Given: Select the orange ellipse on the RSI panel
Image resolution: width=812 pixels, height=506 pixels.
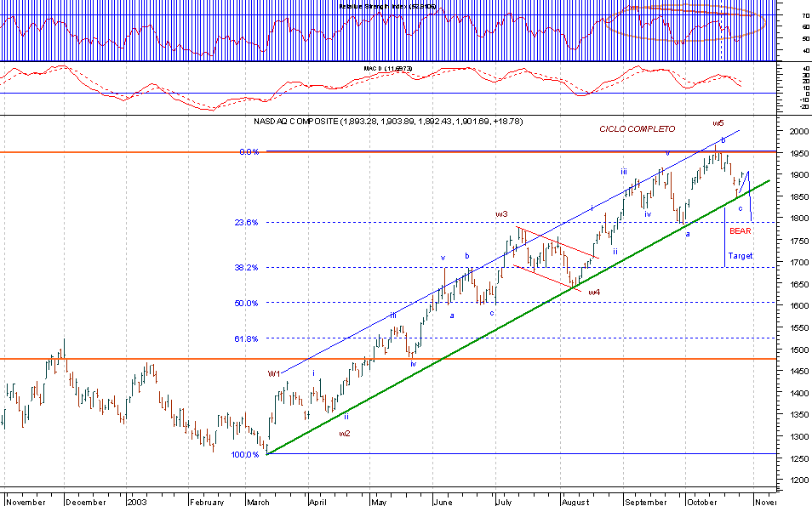Looking at the screenshot, I should 685,23.
